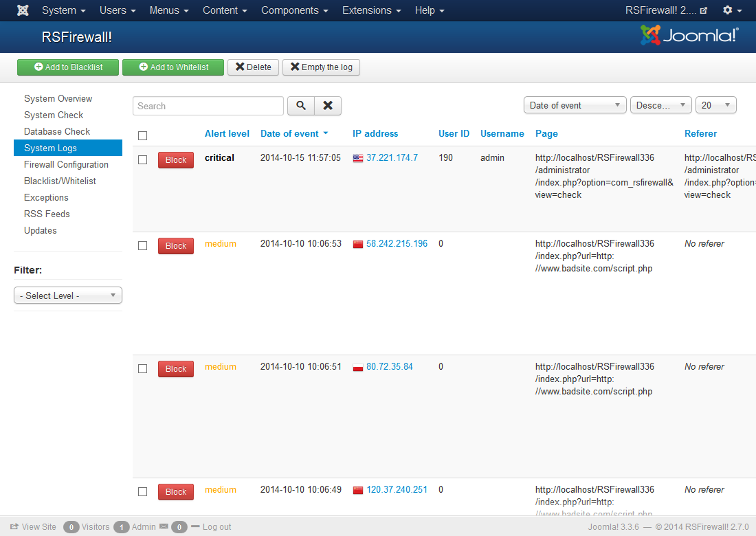Click Add to Whitelist button
The image size is (756, 536).
coord(173,67)
